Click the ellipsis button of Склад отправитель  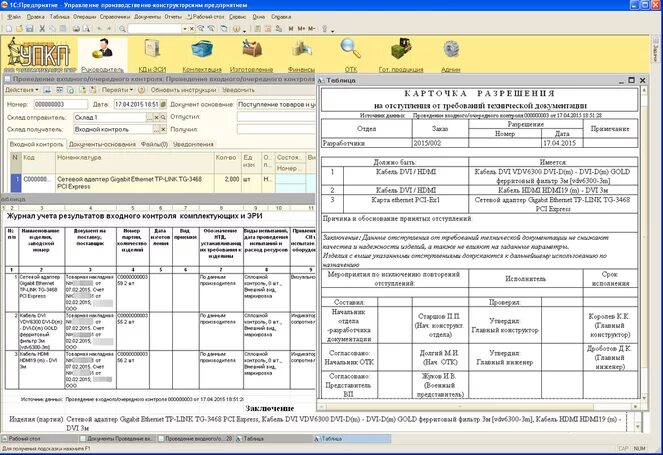point(150,117)
